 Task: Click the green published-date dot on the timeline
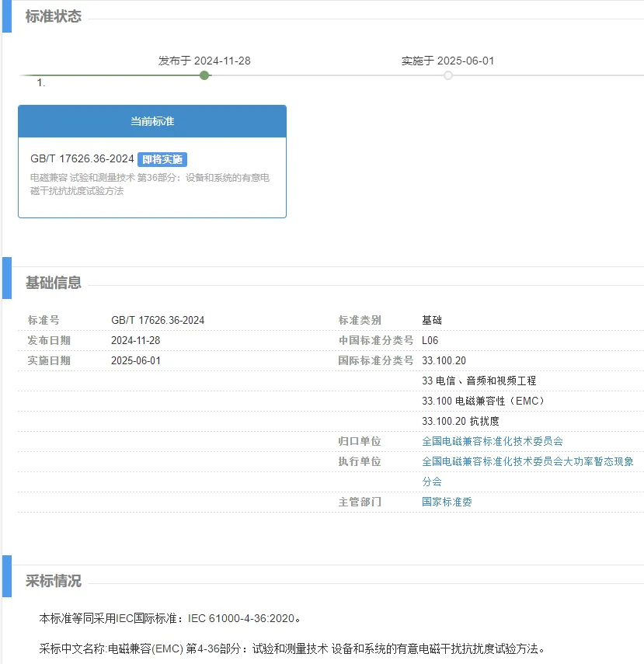click(x=204, y=75)
